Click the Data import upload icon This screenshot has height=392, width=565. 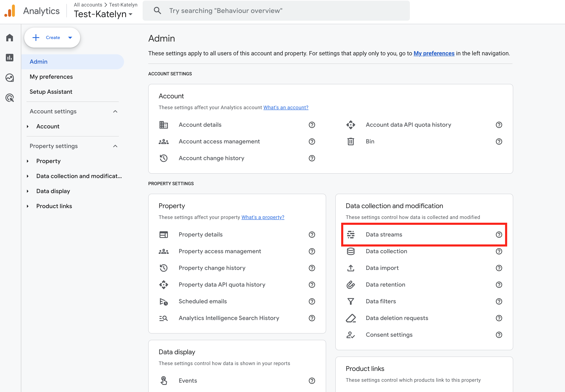tap(351, 268)
